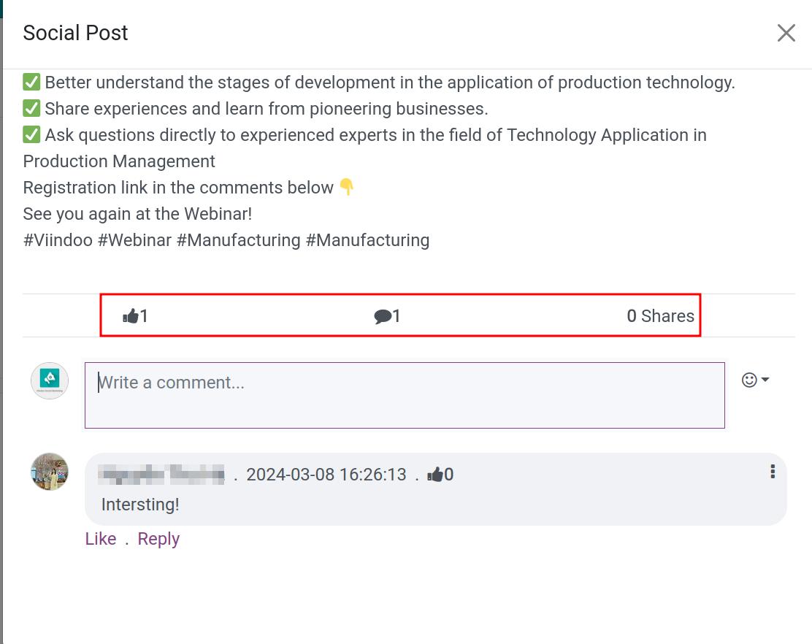Click the Viindoo avatar beside comment box
The image size is (812, 644).
coord(50,380)
